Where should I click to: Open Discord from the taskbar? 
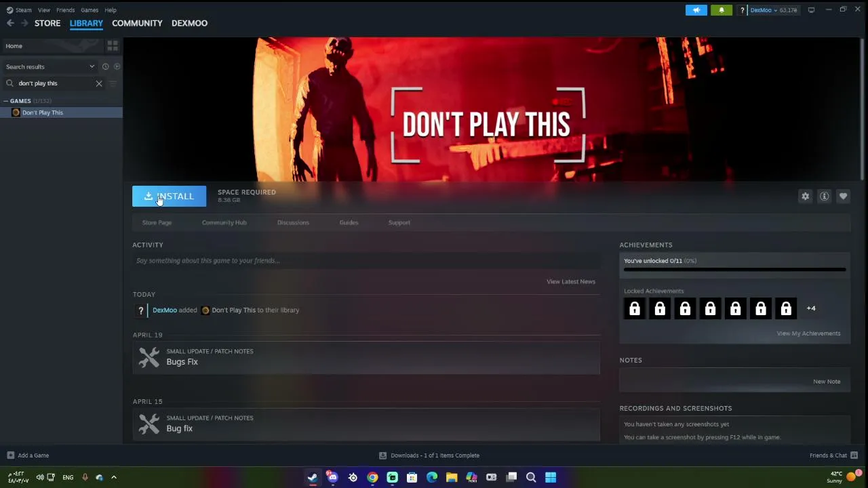332,477
